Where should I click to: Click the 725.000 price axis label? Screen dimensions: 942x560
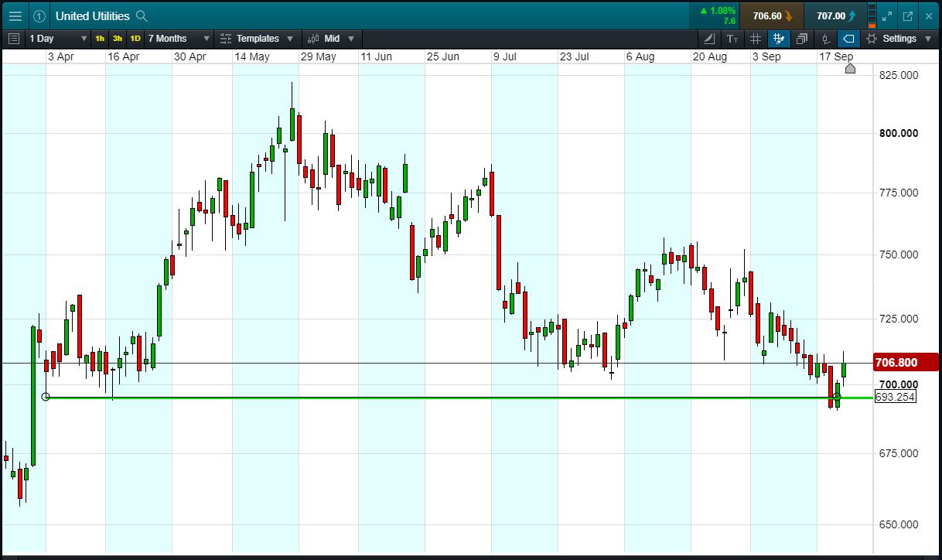[899, 319]
